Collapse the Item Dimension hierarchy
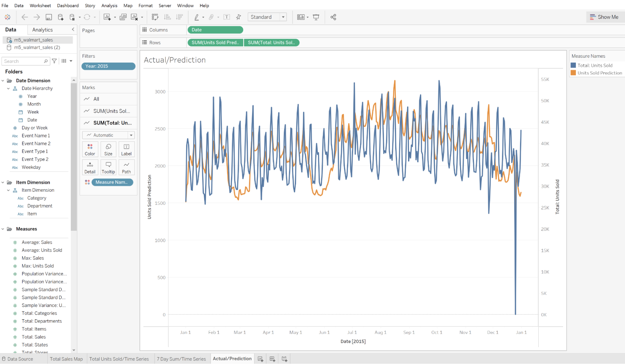Viewport: 625px width, 364px height. pos(8,190)
